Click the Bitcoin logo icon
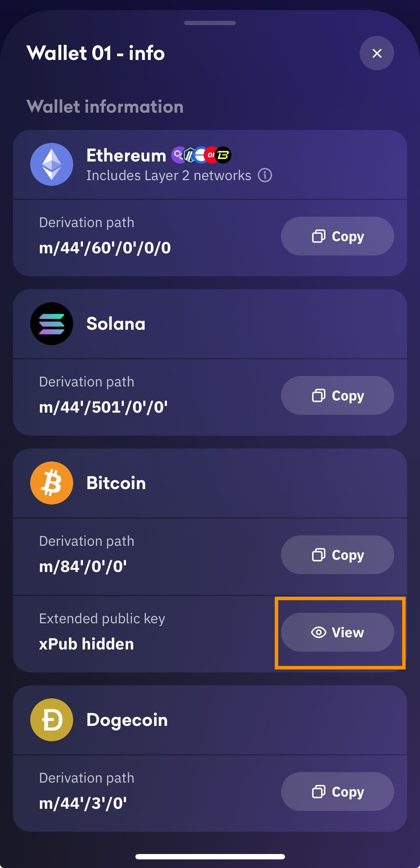The height and width of the screenshot is (868, 420). click(x=52, y=483)
